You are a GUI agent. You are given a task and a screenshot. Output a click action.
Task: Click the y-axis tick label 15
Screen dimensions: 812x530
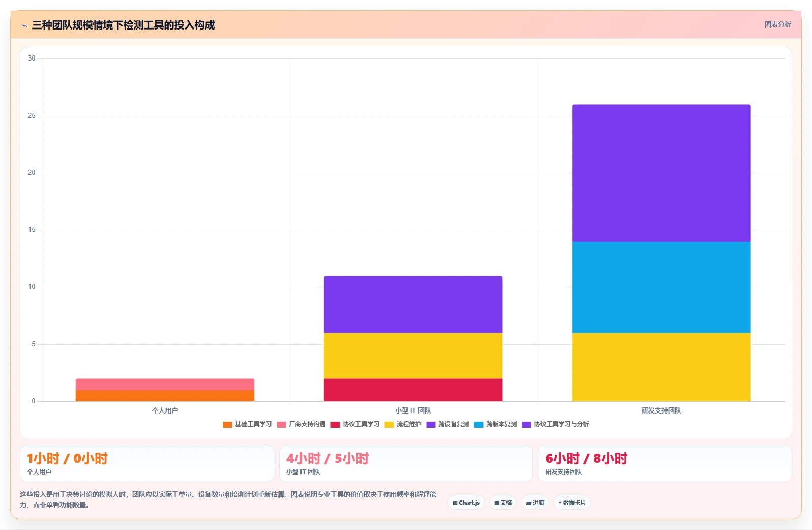(32, 230)
